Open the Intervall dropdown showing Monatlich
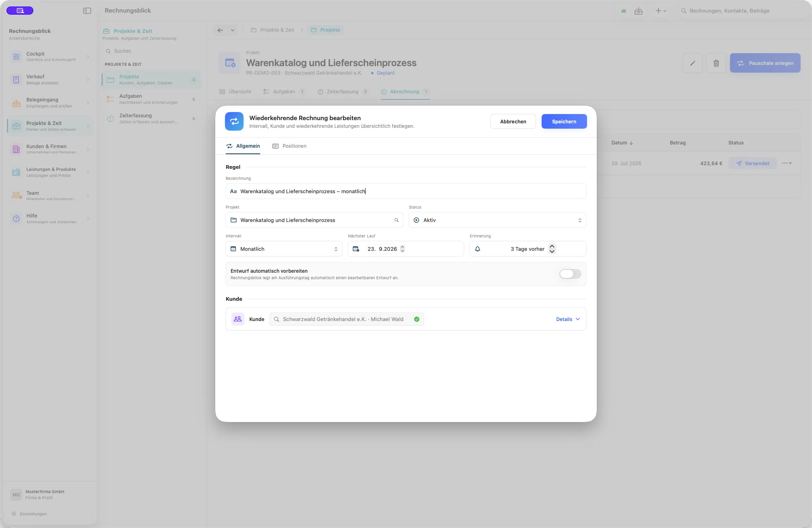 284,249
